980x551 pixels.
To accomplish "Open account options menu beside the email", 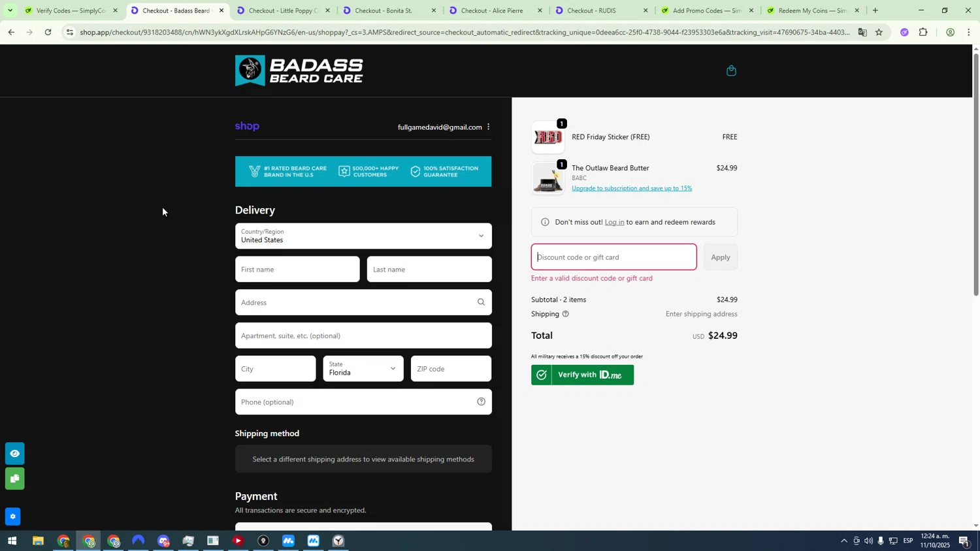I will click(488, 127).
